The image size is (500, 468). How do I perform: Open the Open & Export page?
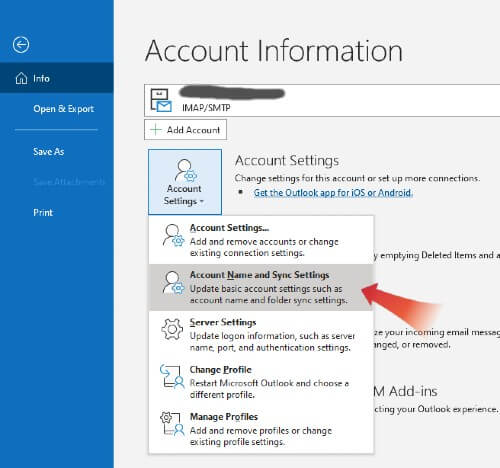tap(63, 109)
